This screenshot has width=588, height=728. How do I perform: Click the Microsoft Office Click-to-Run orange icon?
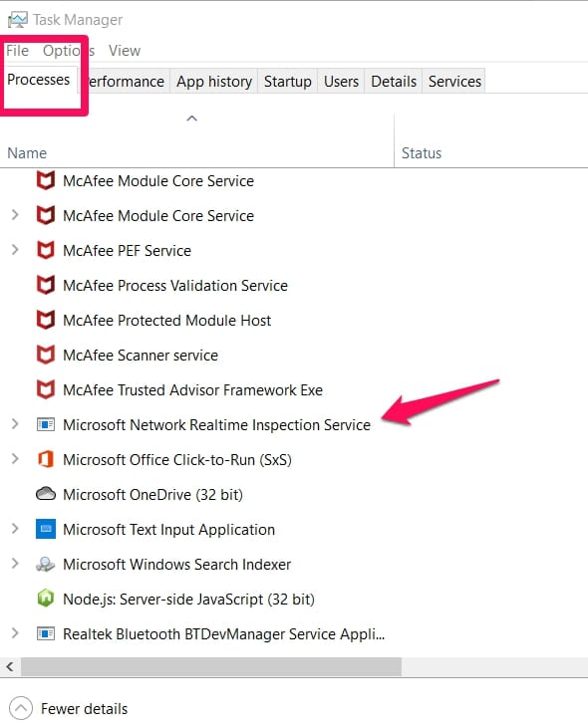(46, 459)
